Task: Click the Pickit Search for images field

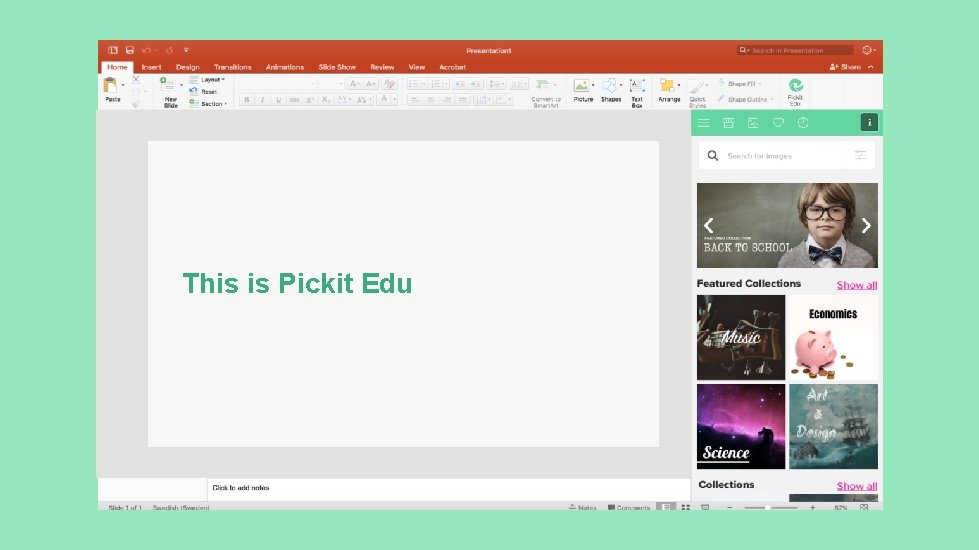Action: [787, 155]
